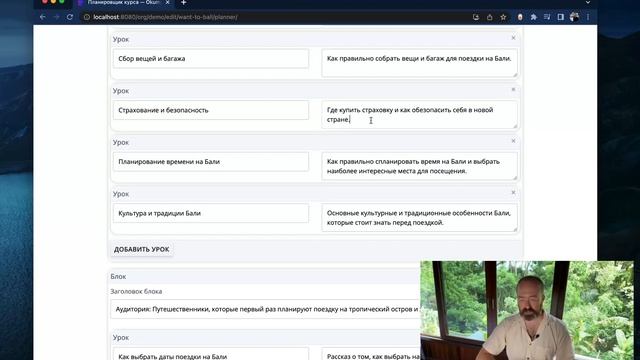Select the Планировщик курса tab
Viewport: 640px width, 360px height.
[x=123, y=2]
